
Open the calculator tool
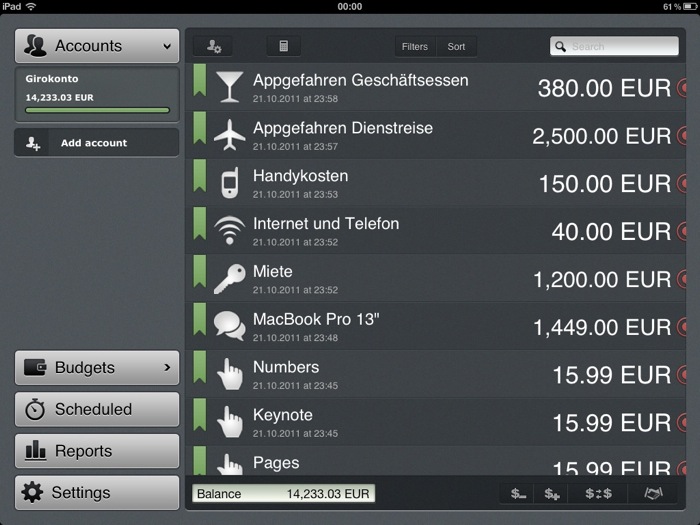coord(283,46)
